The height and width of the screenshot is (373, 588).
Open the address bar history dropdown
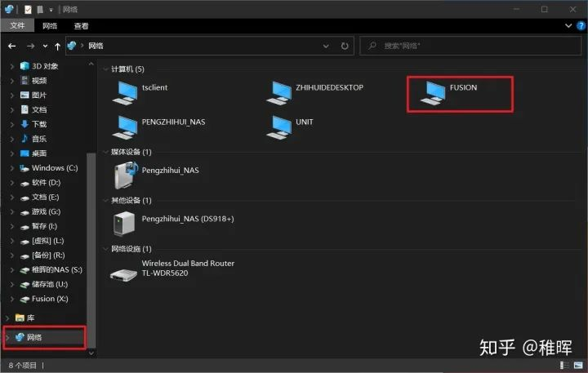pyautogui.click(x=326, y=46)
